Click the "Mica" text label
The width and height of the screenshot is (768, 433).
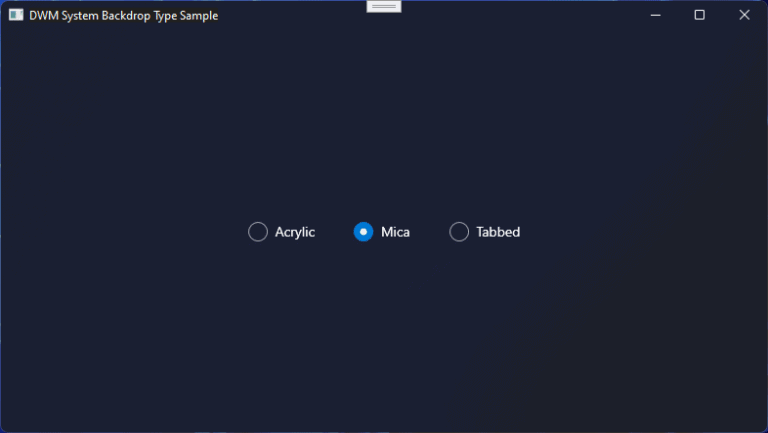point(395,232)
